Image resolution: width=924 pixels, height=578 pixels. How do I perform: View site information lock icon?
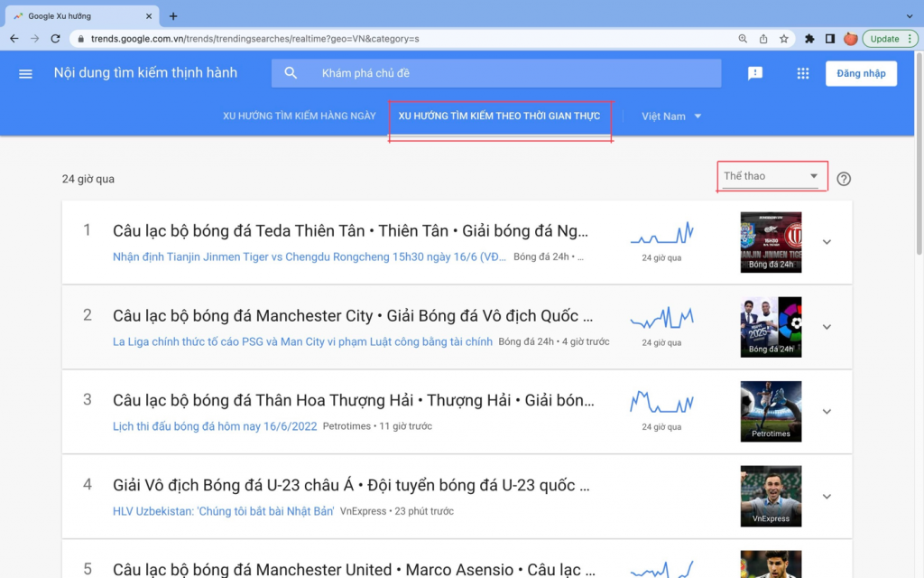pos(80,39)
